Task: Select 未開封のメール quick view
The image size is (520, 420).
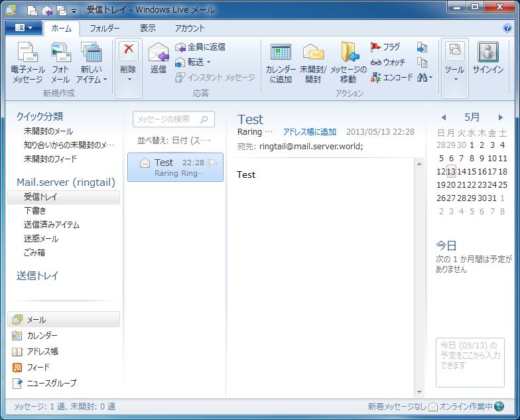Action: tap(48, 131)
